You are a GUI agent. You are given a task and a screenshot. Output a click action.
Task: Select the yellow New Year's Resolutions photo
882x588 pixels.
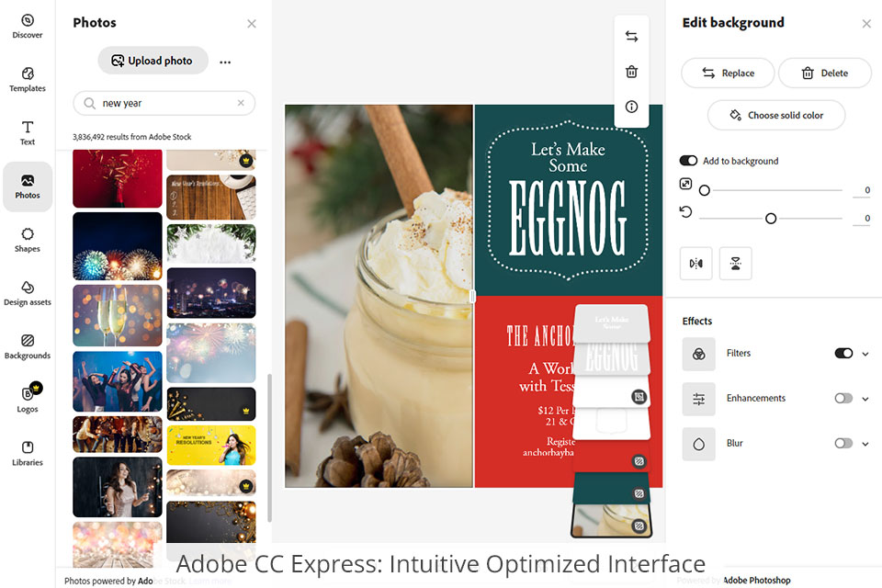click(x=211, y=445)
